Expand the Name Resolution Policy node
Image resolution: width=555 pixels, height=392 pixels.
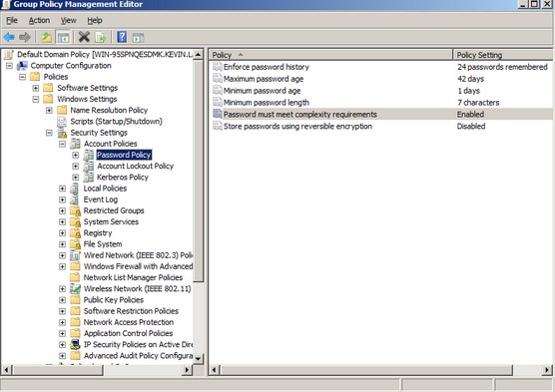pos(49,111)
